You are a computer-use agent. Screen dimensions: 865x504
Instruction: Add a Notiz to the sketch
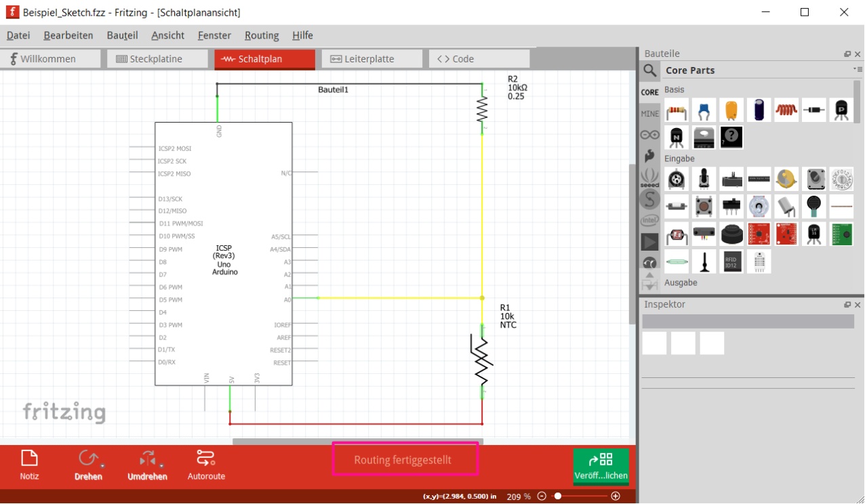(29, 465)
